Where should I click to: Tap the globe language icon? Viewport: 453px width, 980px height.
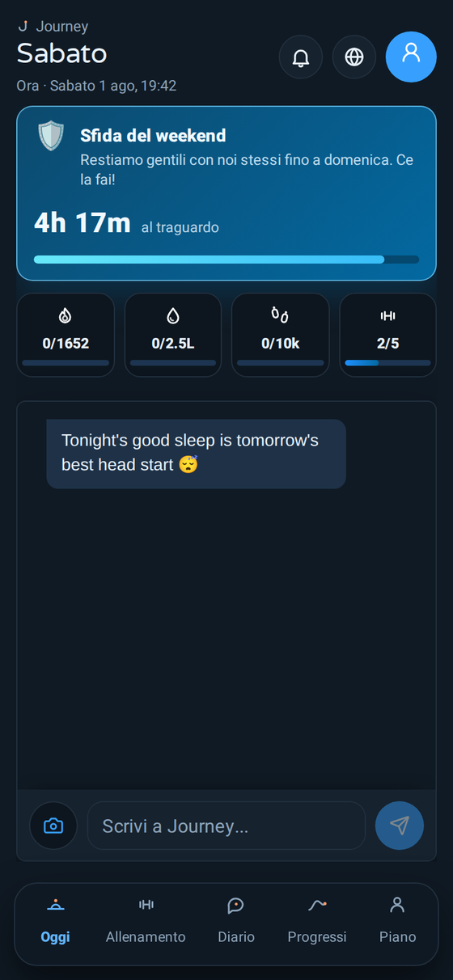coord(354,57)
